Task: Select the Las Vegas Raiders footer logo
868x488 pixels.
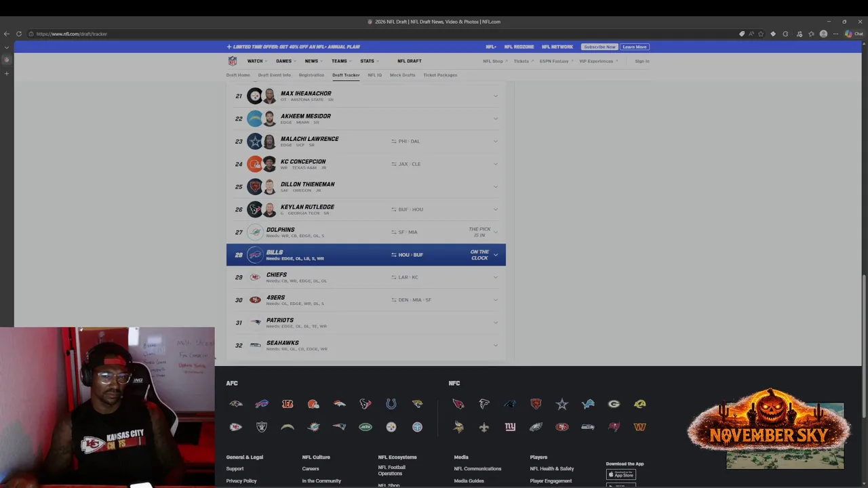Action: (262, 427)
